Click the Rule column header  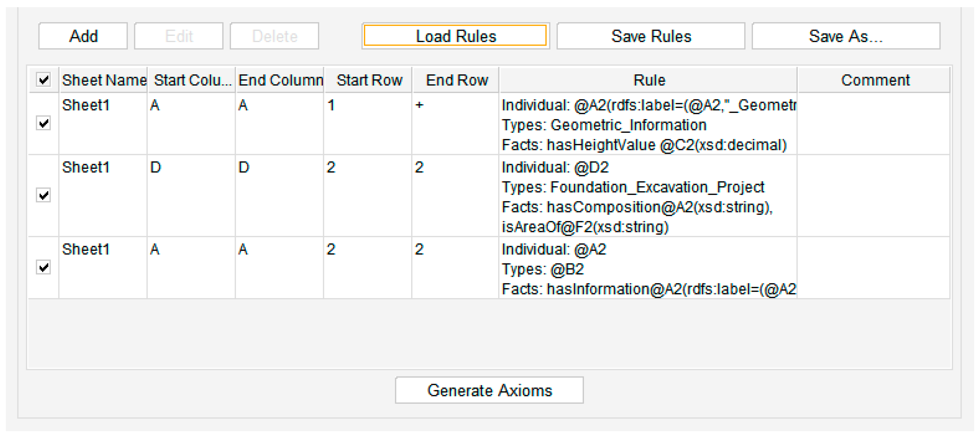pyautogui.click(x=648, y=80)
